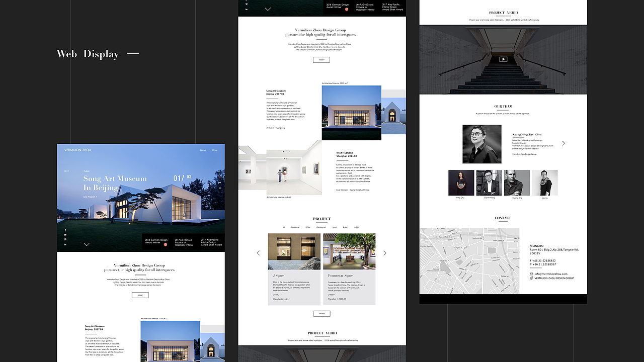Open the Song Art Museum photo below the left page intro
This screenshot has width=644, height=362.
tap(171, 341)
